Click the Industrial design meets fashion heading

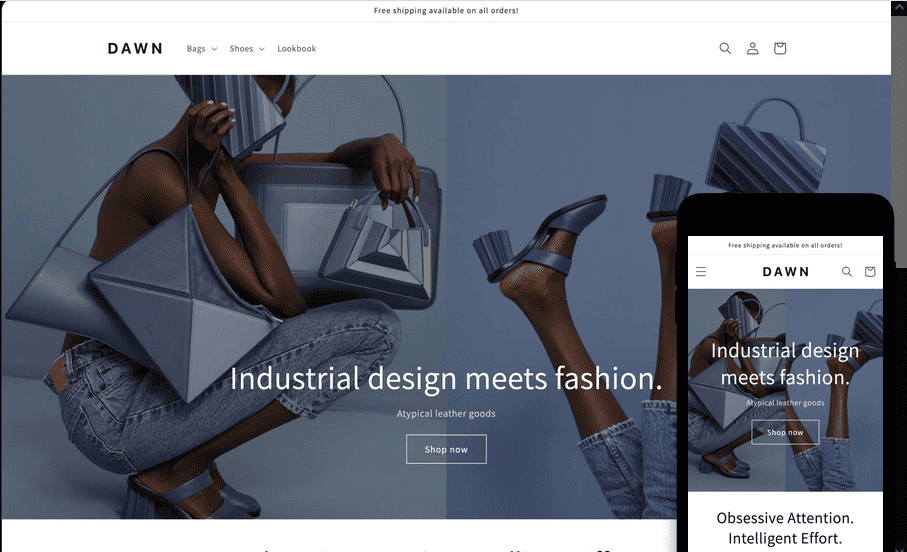click(x=446, y=378)
